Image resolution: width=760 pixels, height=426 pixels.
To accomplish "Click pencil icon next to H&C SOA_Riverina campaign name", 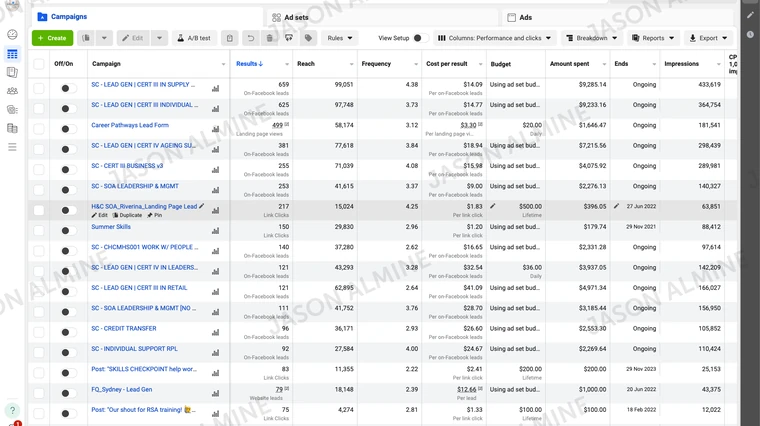I will [x=202, y=206].
